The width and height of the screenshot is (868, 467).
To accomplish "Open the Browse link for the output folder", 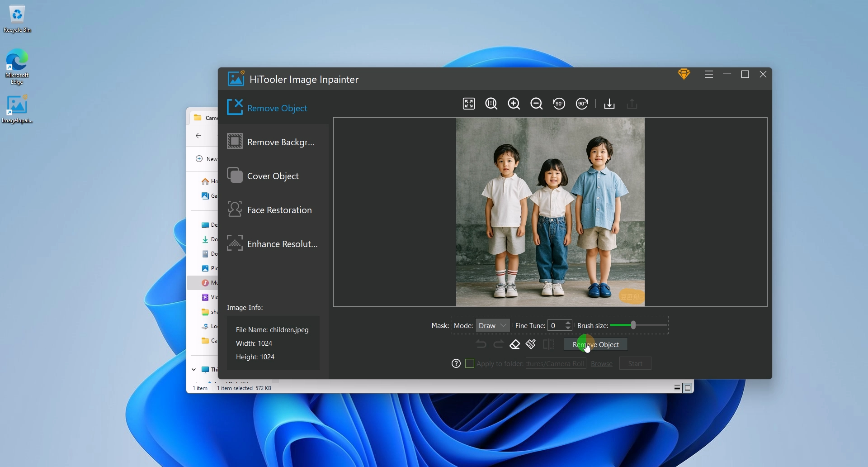I will tap(601, 363).
